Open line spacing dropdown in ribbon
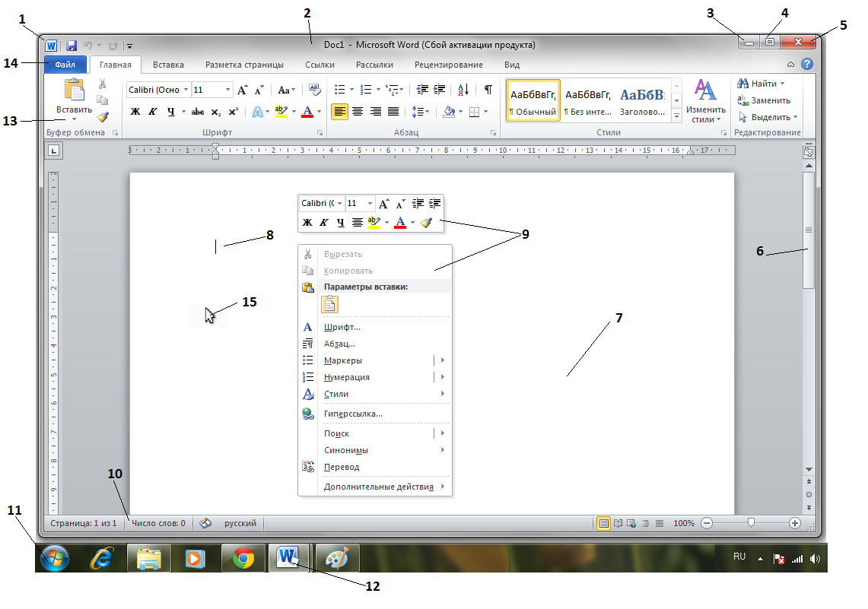 tap(421, 112)
